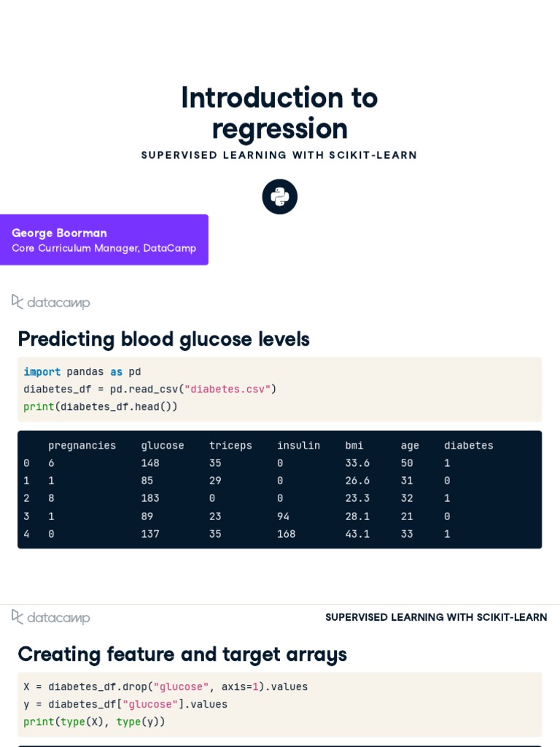
Task: Click the insulin value 168
Action: pyautogui.click(x=287, y=534)
